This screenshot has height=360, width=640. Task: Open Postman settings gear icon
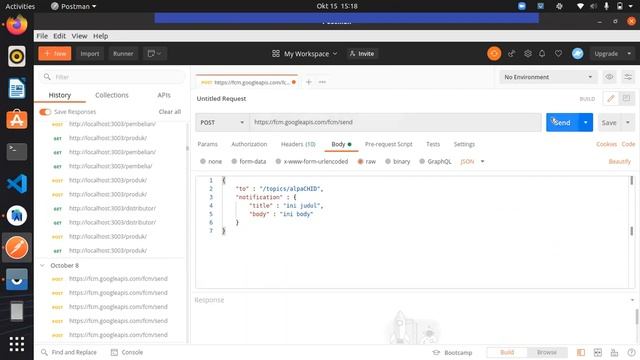(x=528, y=53)
